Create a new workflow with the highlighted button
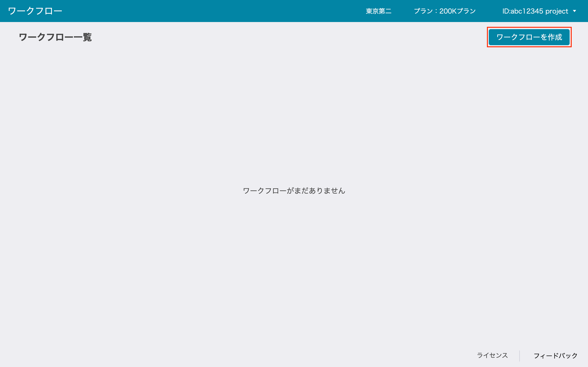588x367 pixels. click(x=529, y=37)
